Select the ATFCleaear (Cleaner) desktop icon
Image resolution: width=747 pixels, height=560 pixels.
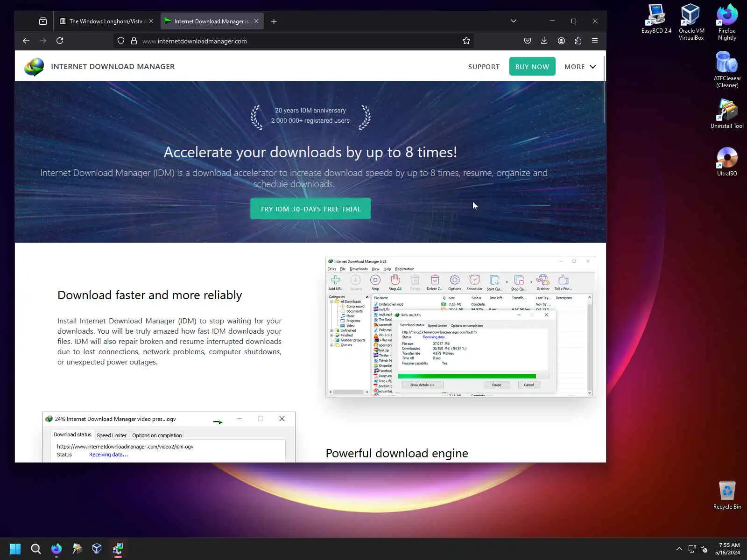pyautogui.click(x=727, y=70)
